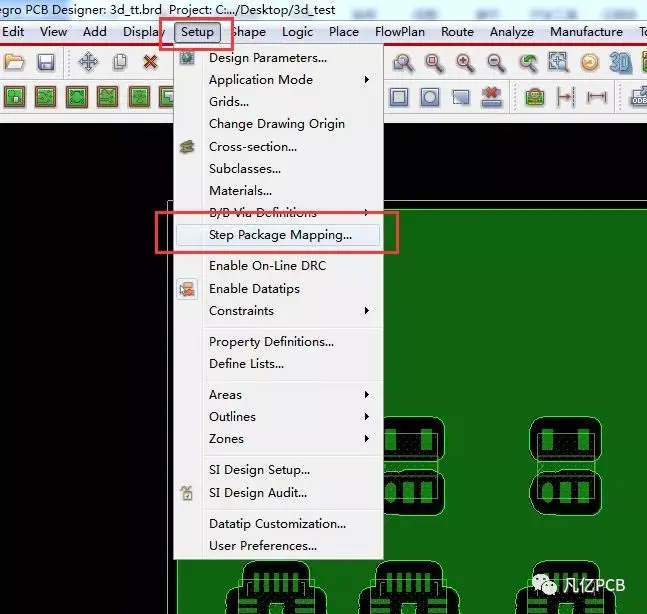Click the fourth green mode icon in the row

coord(107,97)
